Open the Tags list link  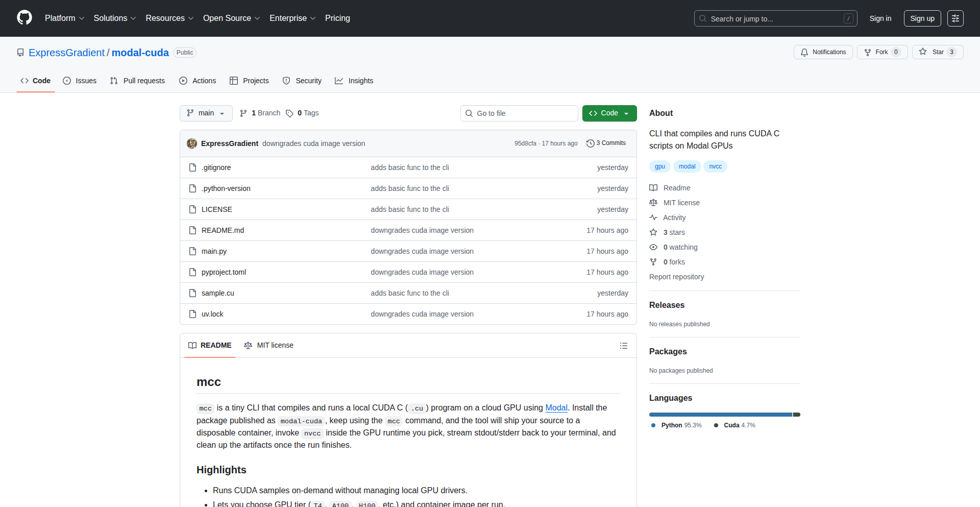302,113
